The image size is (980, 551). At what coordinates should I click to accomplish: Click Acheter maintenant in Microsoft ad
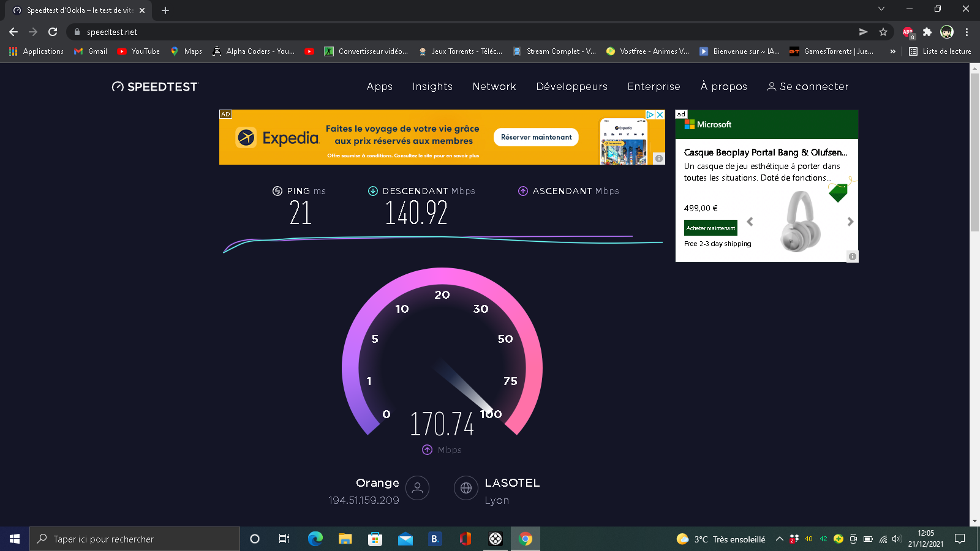pyautogui.click(x=710, y=228)
